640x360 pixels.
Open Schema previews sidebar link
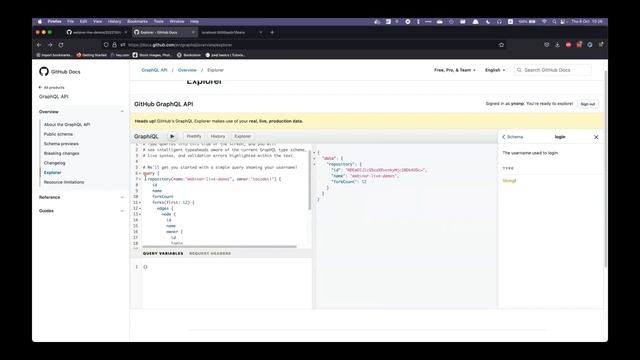tap(61, 144)
